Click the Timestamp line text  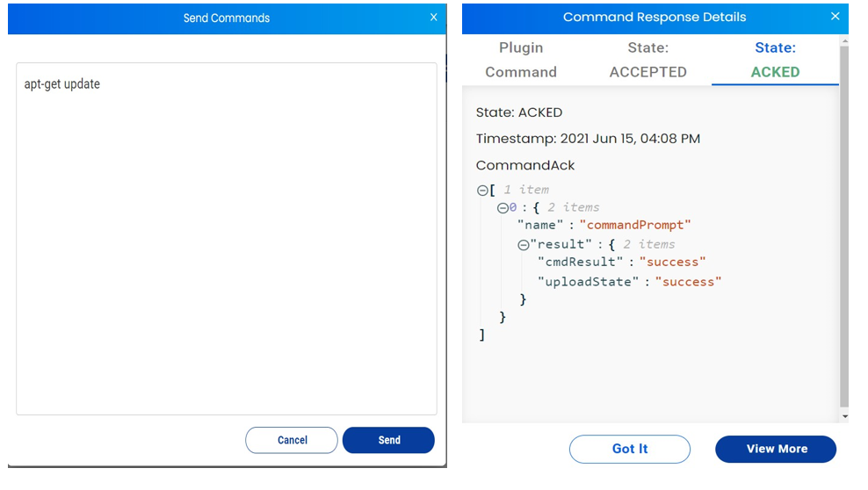[x=588, y=139]
